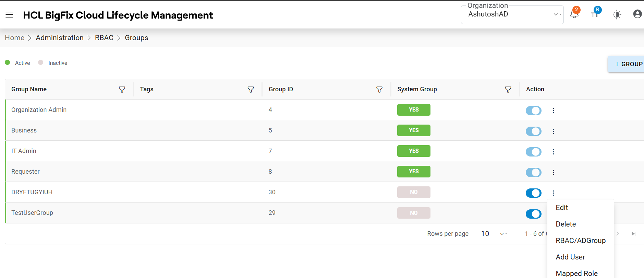This screenshot has height=278, width=644.
Task: Go to the last page of results
Action: (x=633, y=234)
